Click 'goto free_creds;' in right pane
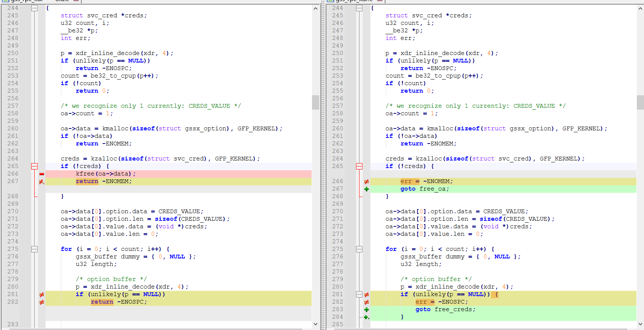Viewport: 644px width, 330px height. tap(445, 309)
